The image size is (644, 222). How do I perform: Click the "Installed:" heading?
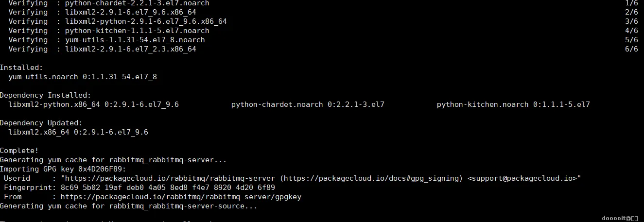[x=21, y=68]
